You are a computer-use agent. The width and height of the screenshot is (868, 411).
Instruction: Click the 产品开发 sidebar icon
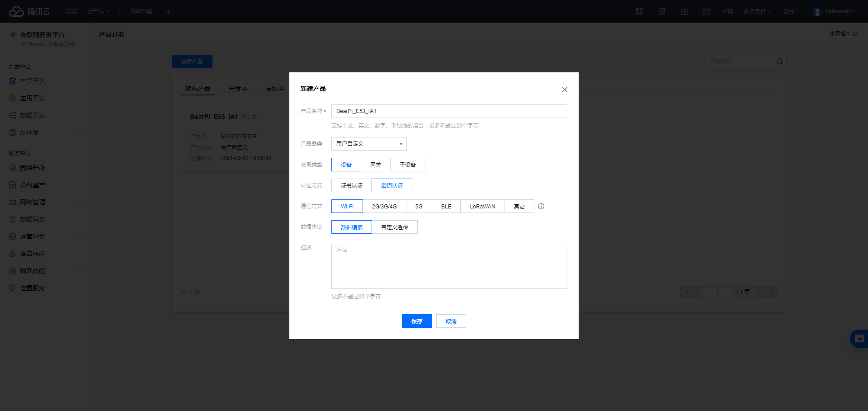(13, 81)
